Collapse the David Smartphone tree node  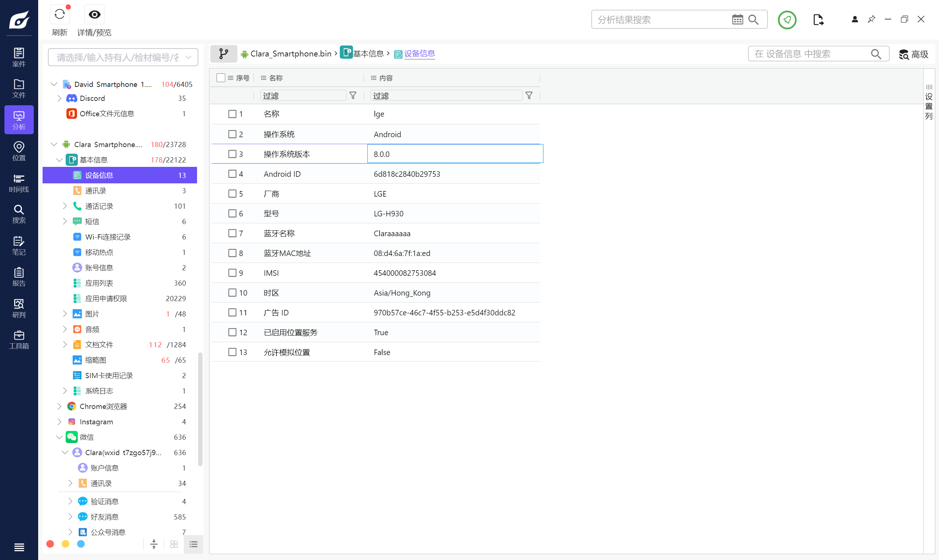point(54,84)
